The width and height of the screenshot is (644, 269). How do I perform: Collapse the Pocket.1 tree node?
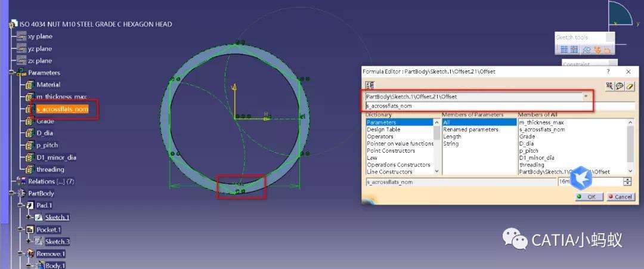[x=20, y=229]
